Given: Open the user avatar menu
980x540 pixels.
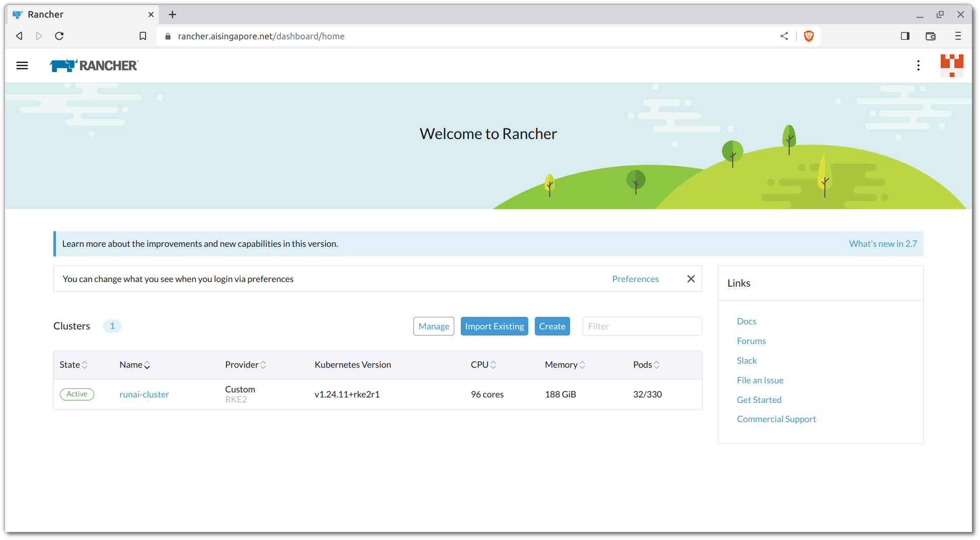Looking at the screenshot, I should coord(952,65).
